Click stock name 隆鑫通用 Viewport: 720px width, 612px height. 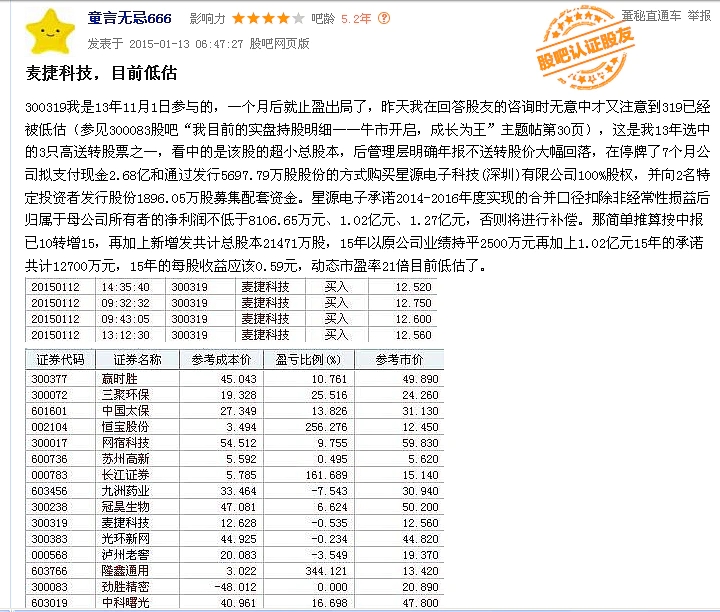125,571
